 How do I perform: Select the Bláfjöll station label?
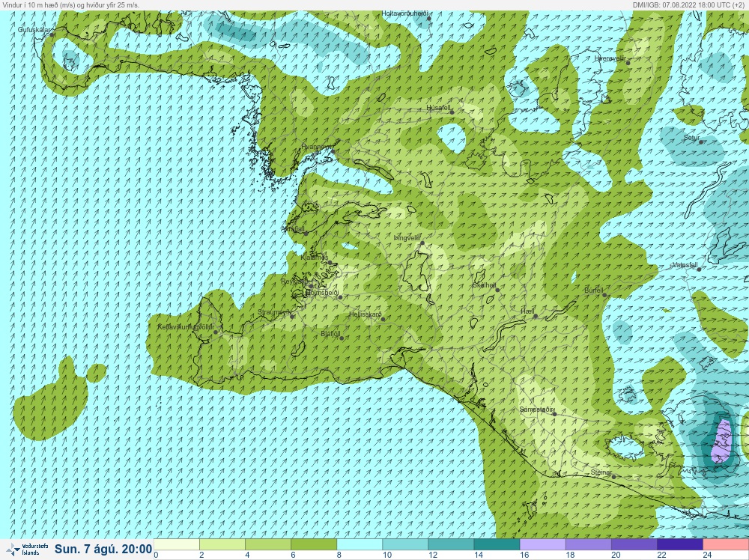tap(330, 334)
